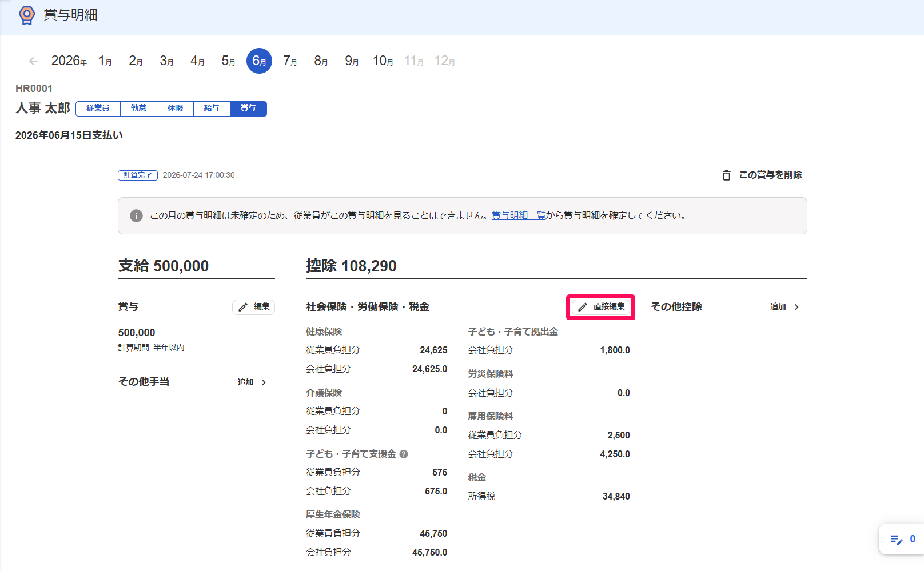Screen dimensions: 924x571
Task: Open the 従業員 tab
Action: (98, 109)
